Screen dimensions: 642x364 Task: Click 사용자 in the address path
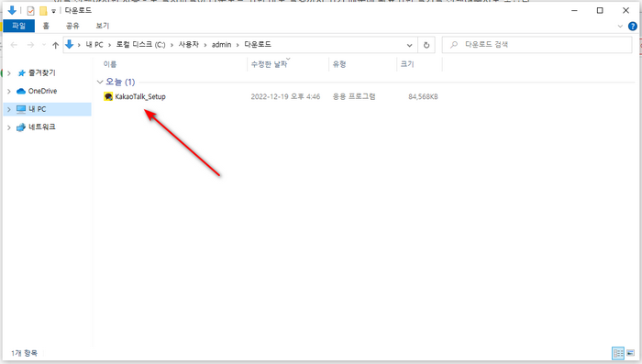(x=188, y=45)
